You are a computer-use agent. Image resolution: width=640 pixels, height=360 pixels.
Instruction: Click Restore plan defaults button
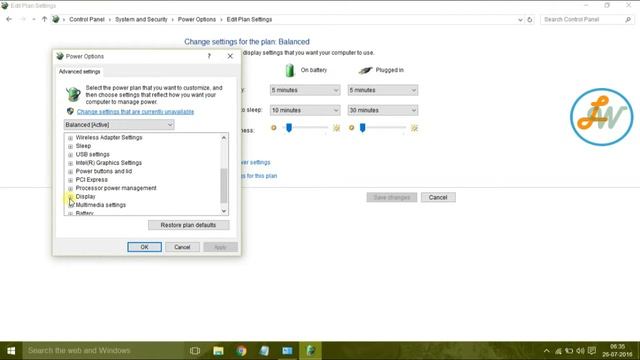pos(189,225)
